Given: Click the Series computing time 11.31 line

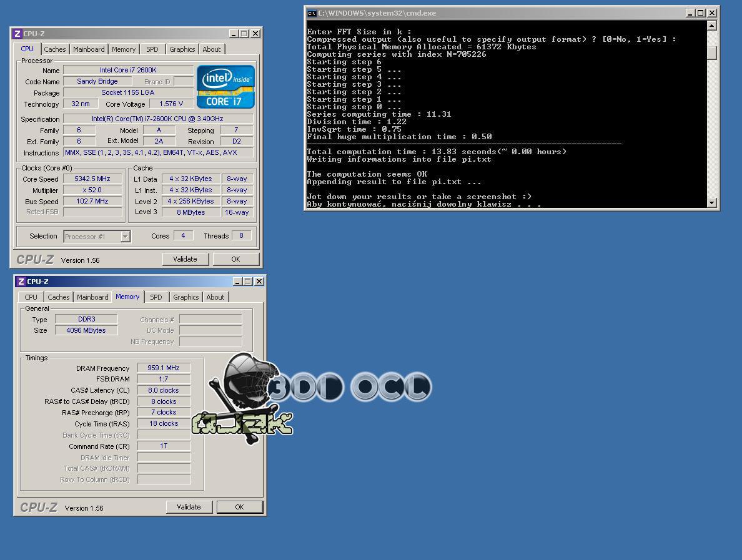Looking at the screenshot, I should [379, 114].
